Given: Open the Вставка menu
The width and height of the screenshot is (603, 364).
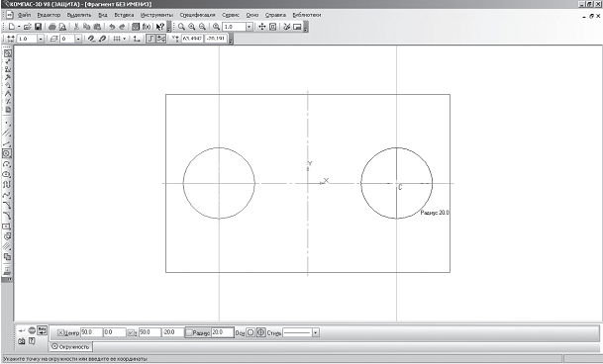Looking at the screenshot, I should tap(124, 15).
